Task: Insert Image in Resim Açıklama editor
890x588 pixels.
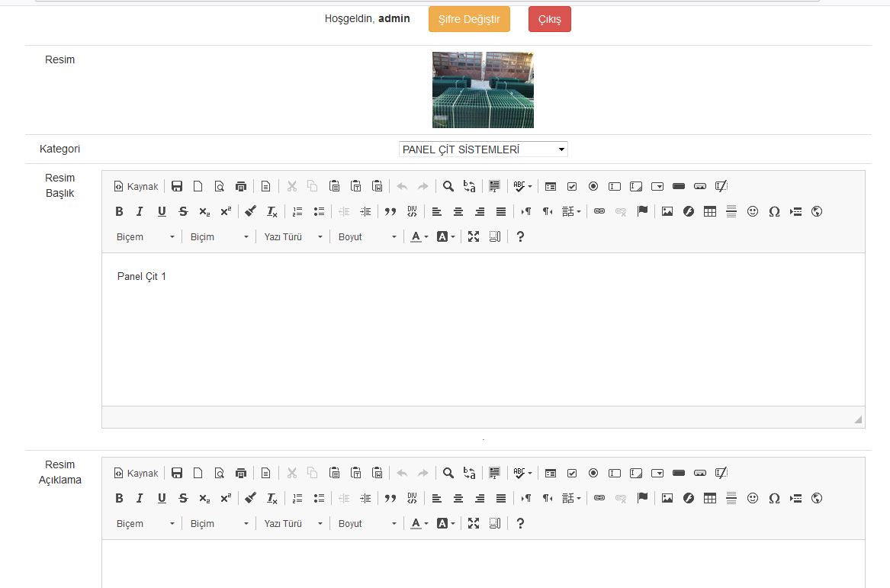Action: click(x=667, y=498)
